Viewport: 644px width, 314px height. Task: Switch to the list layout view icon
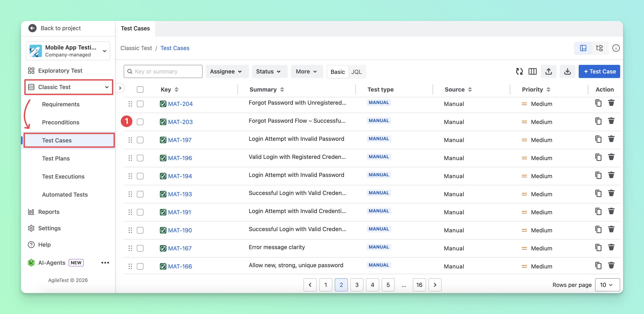[583, 48]
